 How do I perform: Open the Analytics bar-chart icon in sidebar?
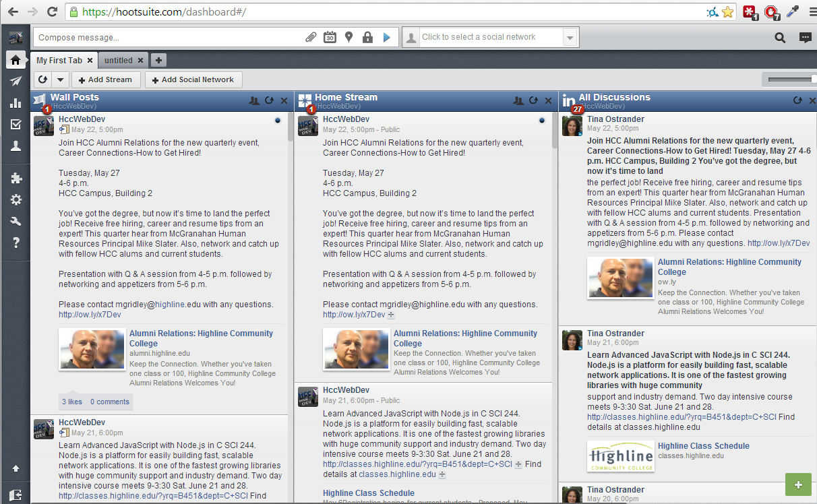click(16, 103)
